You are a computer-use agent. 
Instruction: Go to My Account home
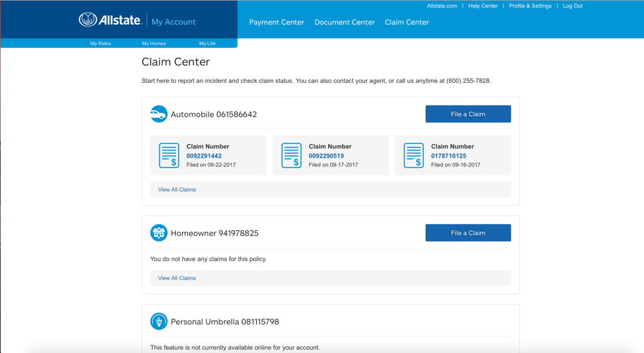pos(174,22)
